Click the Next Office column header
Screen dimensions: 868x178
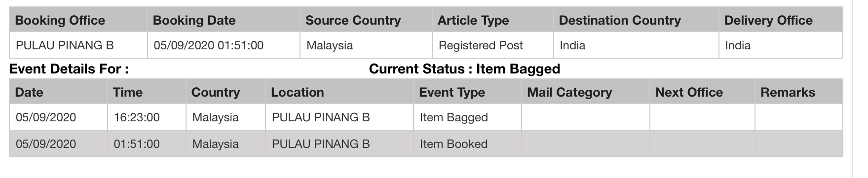pos(702,92)
